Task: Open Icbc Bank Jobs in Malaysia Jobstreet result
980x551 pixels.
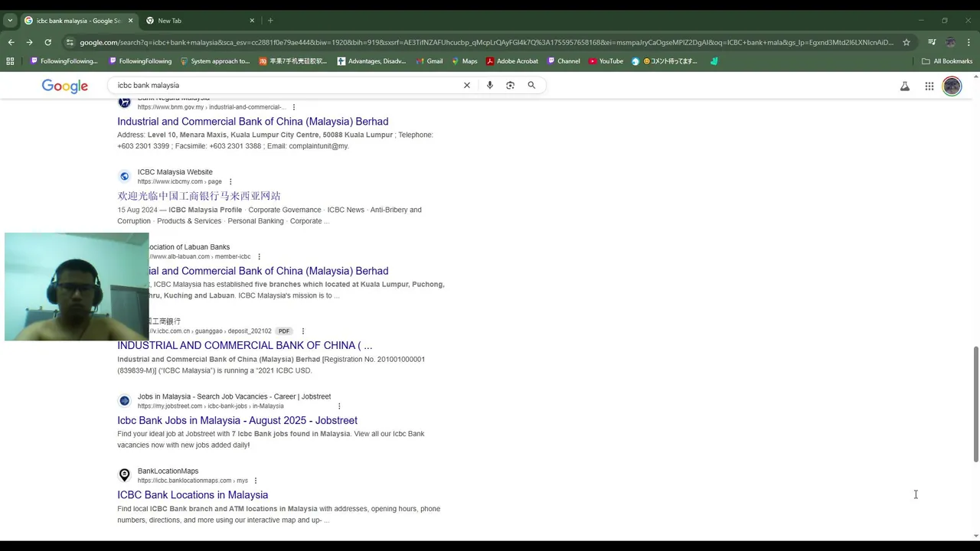Action: [x=237, y=420]
